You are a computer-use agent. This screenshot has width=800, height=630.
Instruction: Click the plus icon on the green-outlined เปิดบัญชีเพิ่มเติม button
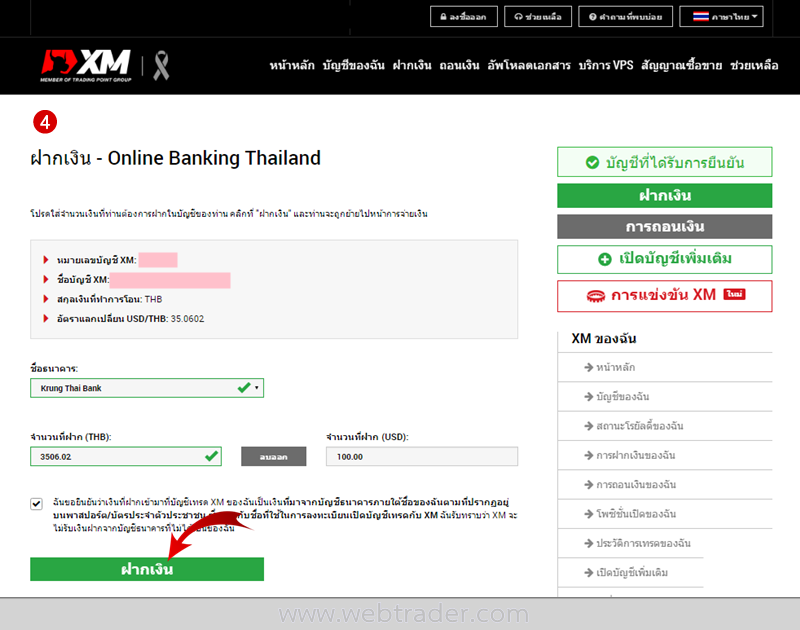pyautogui.click(x=605, y=259)
